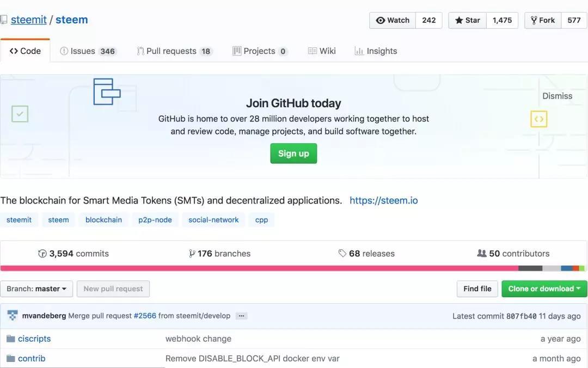Click the Watch button
Image resolution: width=588 pixels, height=368 pixels.
click(x=393, y=20)
